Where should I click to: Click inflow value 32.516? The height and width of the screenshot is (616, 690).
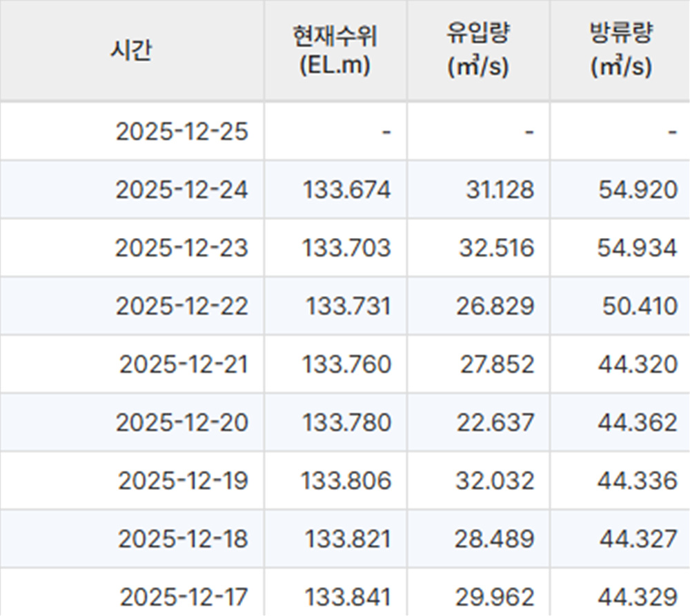tap(497, 248)
